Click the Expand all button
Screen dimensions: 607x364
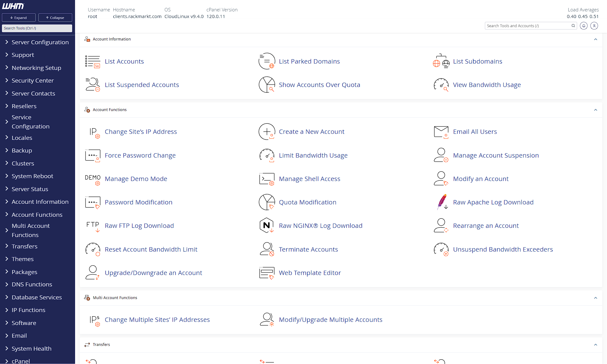[19, 18]
